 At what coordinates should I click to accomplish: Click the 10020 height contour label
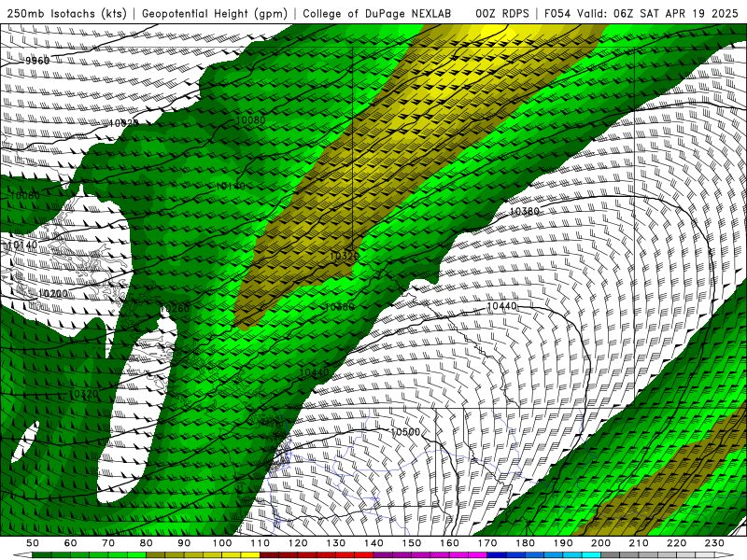(x=124, y=123)
